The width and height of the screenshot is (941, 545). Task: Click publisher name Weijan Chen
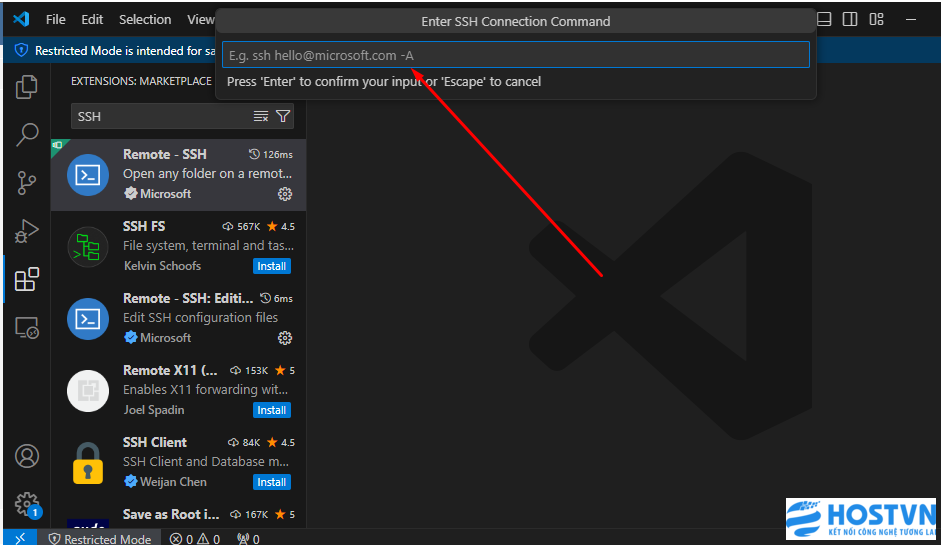[x=173, y=482]
